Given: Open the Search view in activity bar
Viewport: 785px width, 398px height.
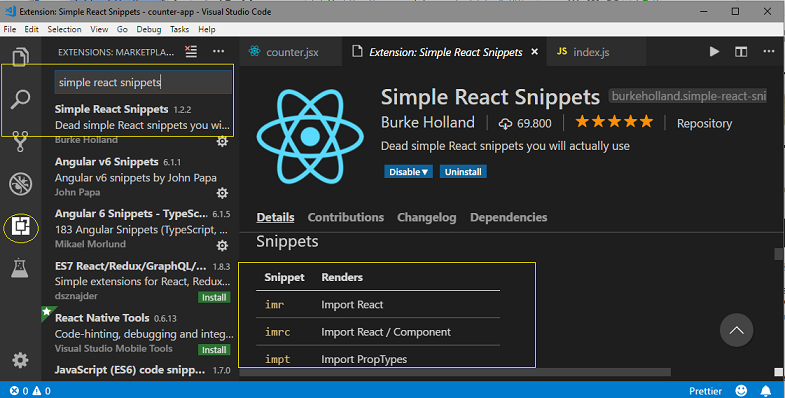Looking at the screenshot, I should pyautogui.click(x=20, y=99).
